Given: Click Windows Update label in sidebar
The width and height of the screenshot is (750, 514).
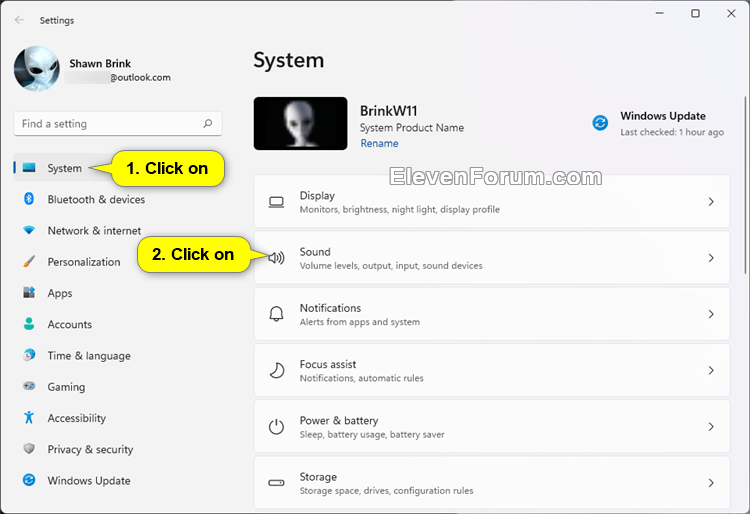Looking at the screenshot, I should (88, 481).
